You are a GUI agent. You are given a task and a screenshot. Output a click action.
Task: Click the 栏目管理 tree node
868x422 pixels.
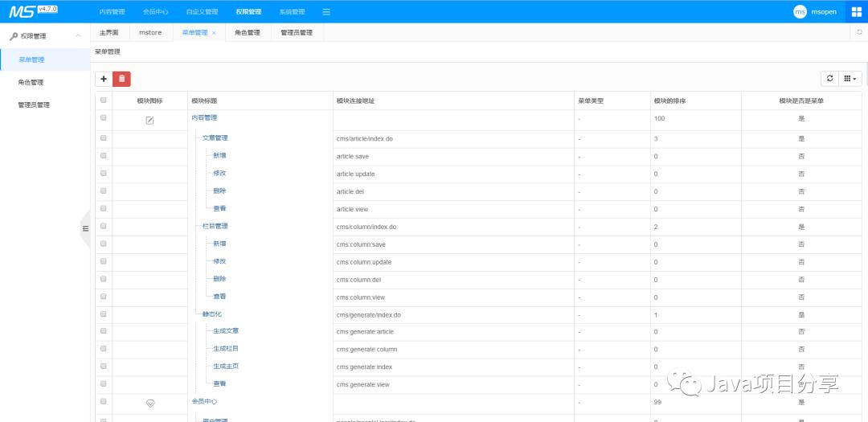[x=215, y=226]
